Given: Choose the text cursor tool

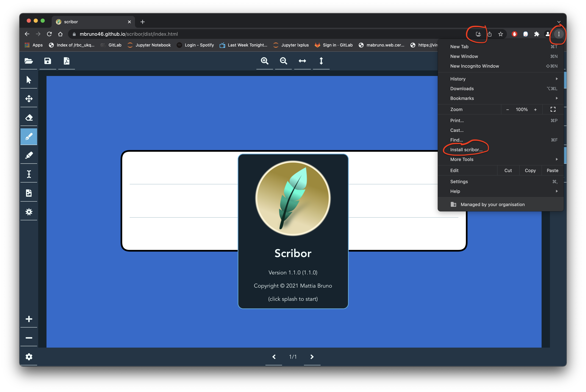Looking at the screenshot, I should pos(29,174).
